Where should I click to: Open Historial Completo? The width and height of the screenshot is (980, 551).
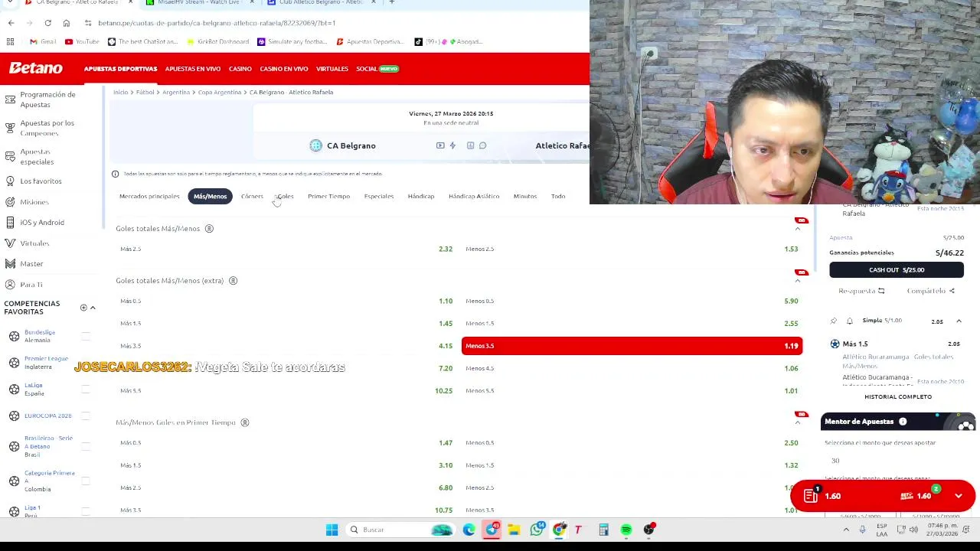898,397
